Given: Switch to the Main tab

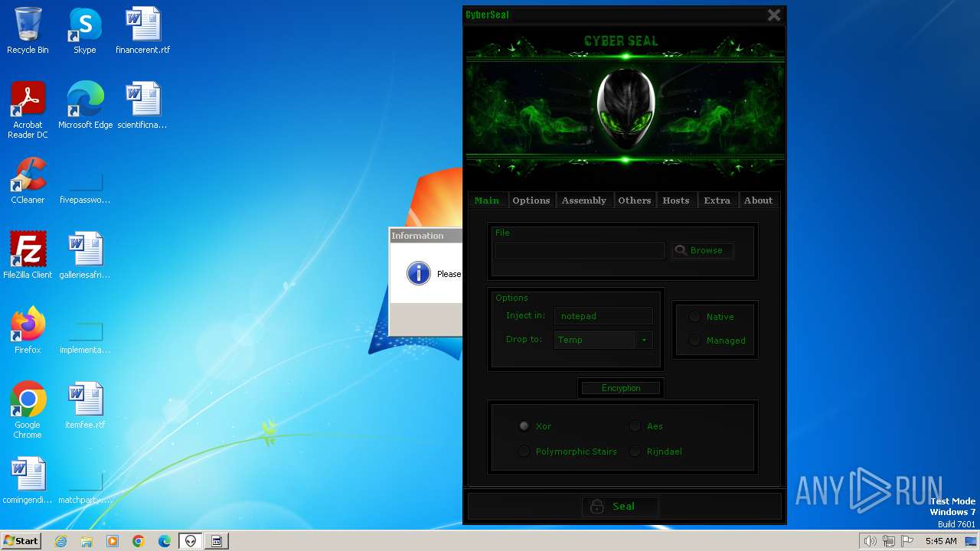Looking at the screenshot, I should [487, 201].
